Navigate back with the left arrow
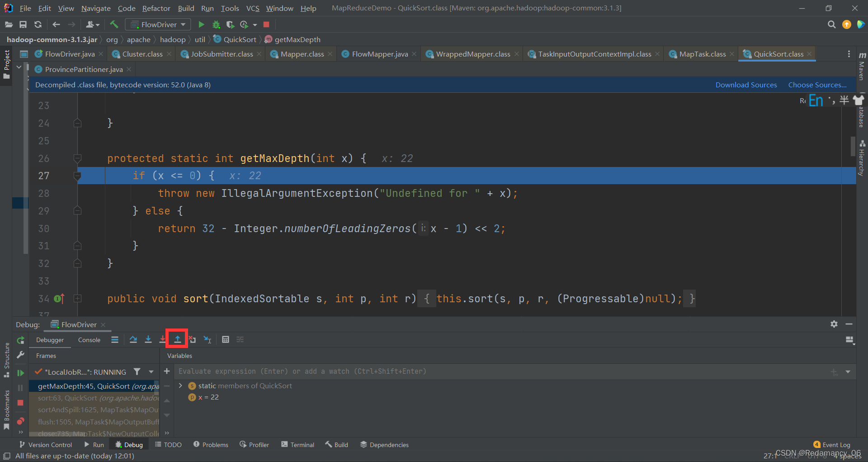 coord(56,24)
